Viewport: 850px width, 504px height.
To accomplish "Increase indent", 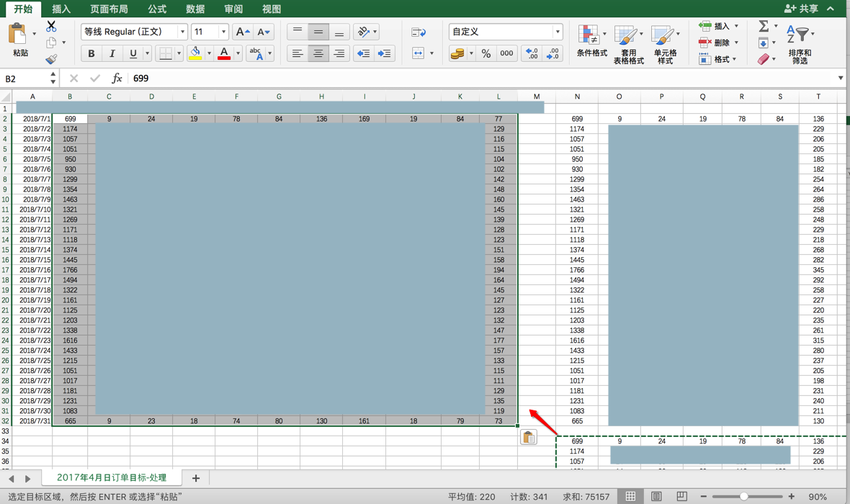I will [x=385, y=53].
